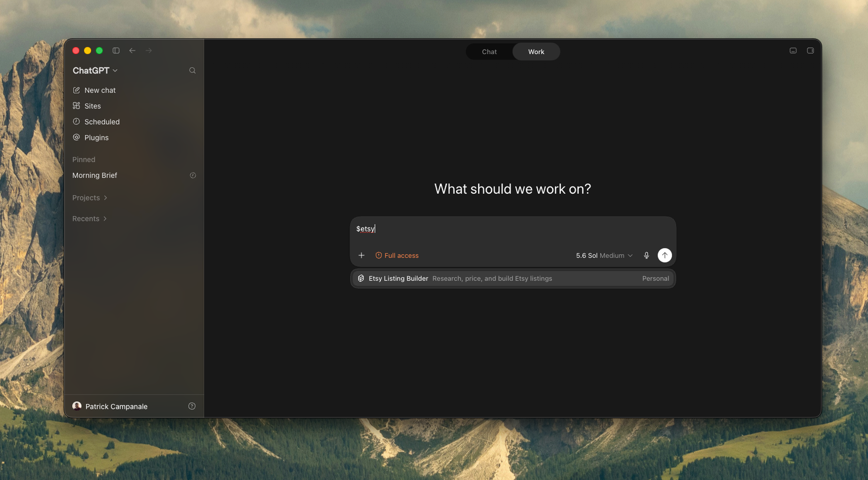Click Patrick Campanale's avatar picture

tap(77, 406)
